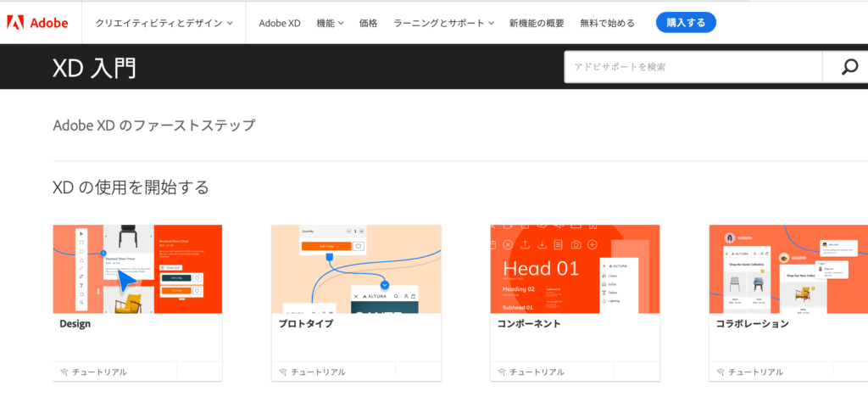868x419 pixels.
Task: Click Adobe XD のファーストステップ heading
Action: pyautogui.click(x=154, y=126)
